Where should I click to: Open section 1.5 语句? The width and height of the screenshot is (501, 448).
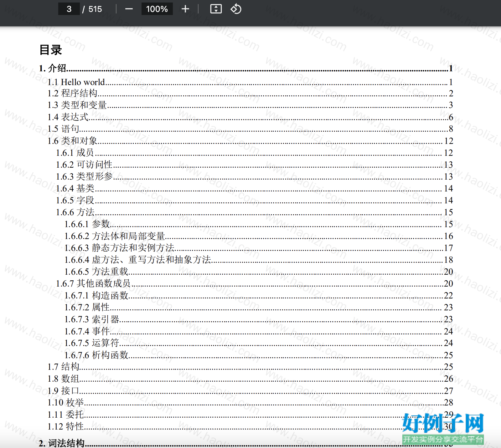[250, 129]
